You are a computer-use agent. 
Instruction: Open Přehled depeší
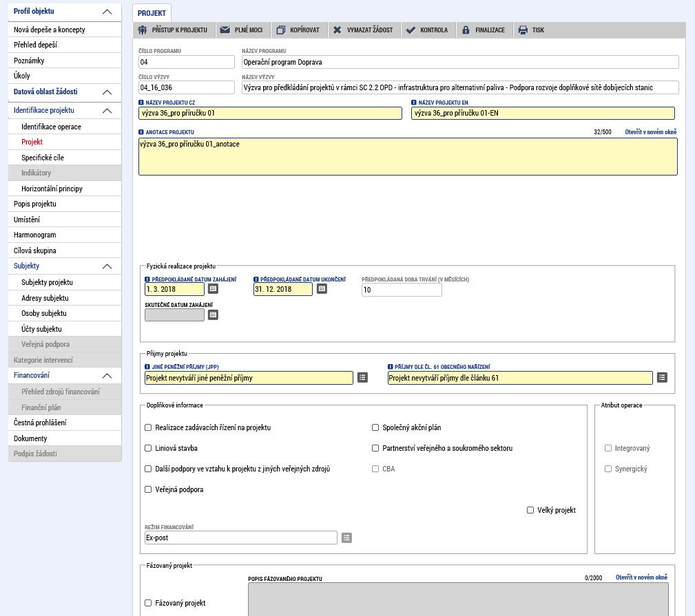[65, 45]
